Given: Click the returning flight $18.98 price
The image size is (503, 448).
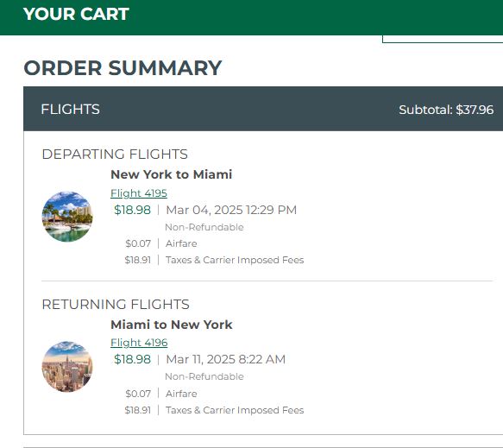Looking at the screenshot, I should click(132, 359).
